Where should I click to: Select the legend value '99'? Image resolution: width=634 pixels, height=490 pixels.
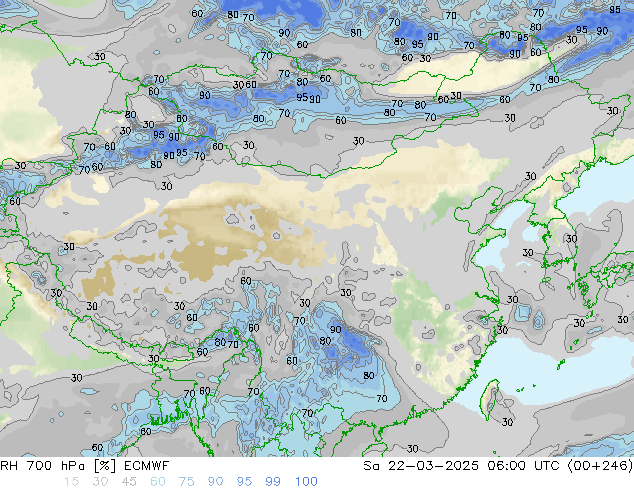(x=273, y=482)
